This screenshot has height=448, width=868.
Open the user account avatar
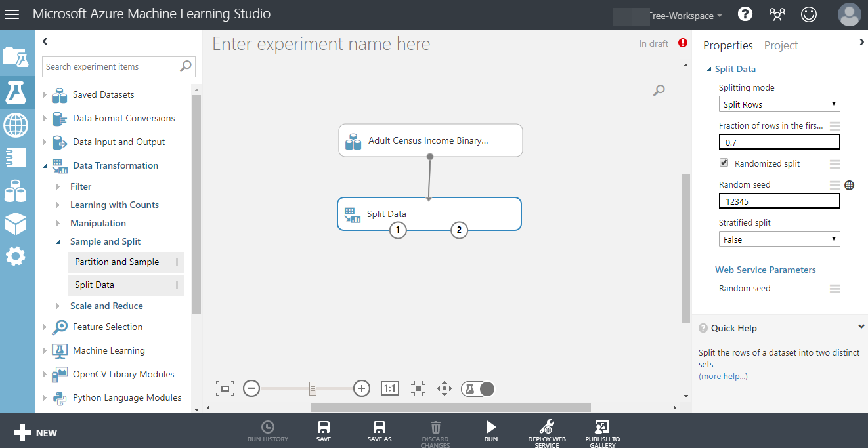[849, 14]
